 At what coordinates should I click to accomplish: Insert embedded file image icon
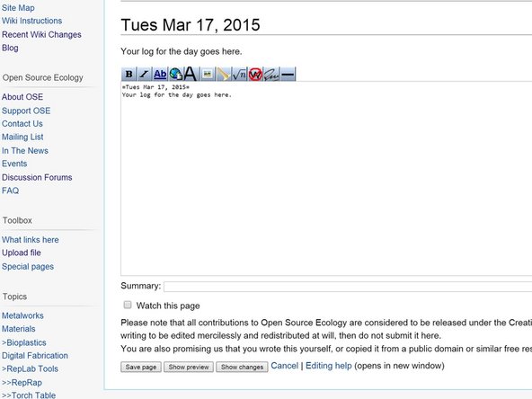click(207, 74)
